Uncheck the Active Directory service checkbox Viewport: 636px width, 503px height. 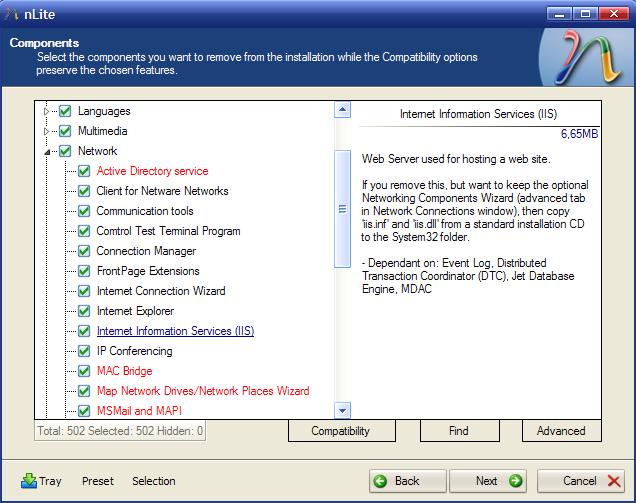pyautogui.click(x=84, y=171)
